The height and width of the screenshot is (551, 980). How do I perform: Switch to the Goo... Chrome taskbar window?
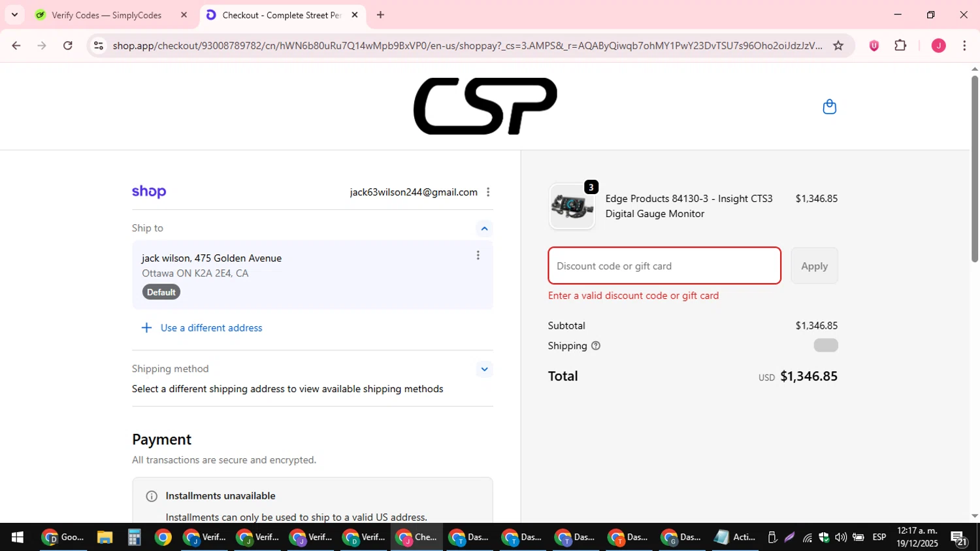pos(63,537)
